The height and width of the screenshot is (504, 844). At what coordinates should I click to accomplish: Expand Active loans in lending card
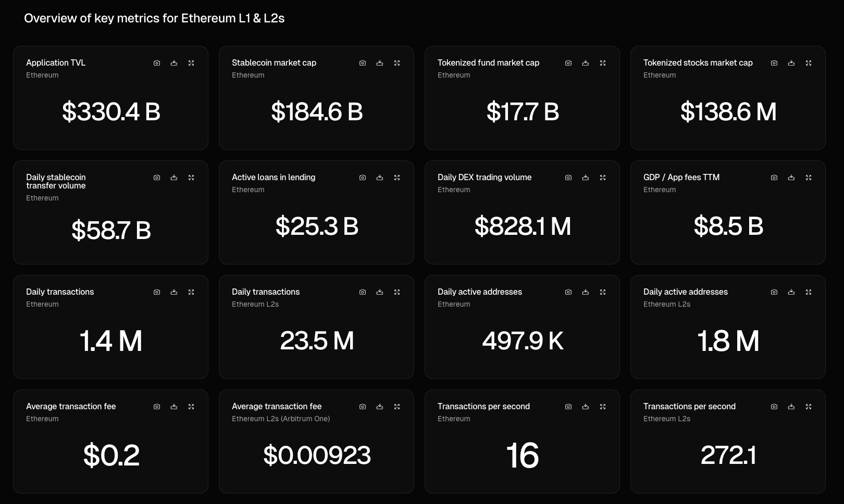[397, 178]
